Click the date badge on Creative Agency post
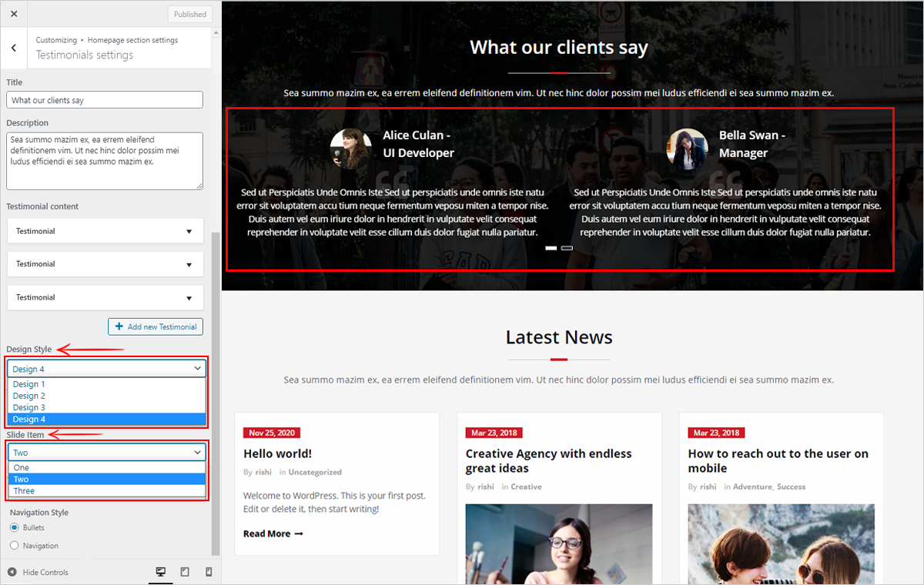924x585 pixels. pos(493,433)
